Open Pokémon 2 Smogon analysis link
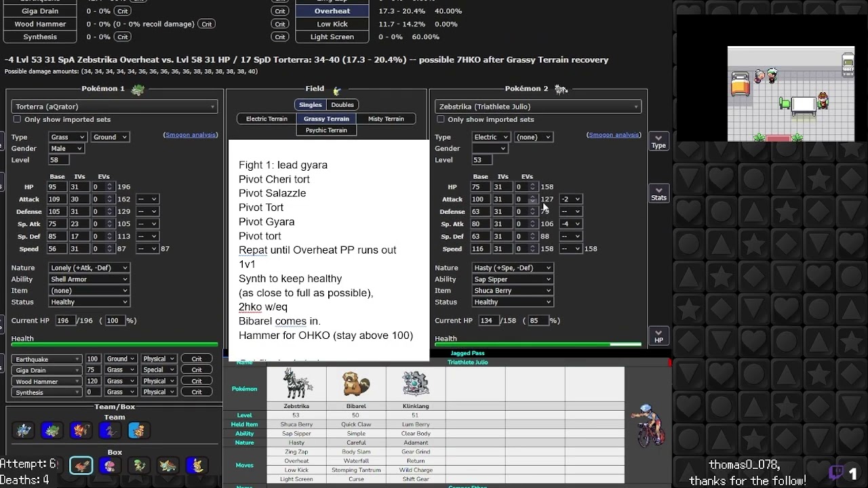The width and height of the screenshot is (868, 488). click(x=614, y=135)
